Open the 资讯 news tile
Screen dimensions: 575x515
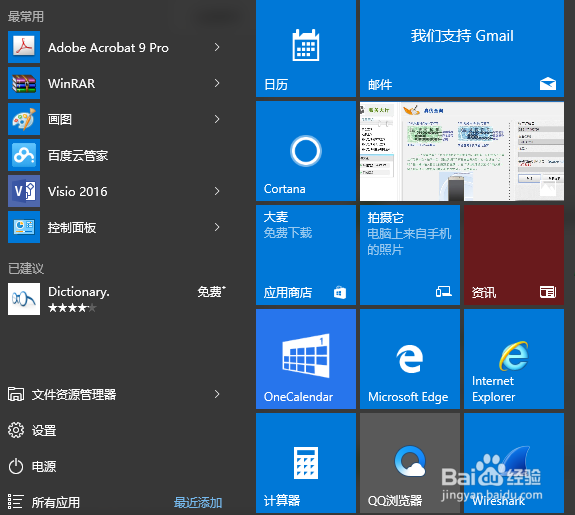[x=514, y=255]
